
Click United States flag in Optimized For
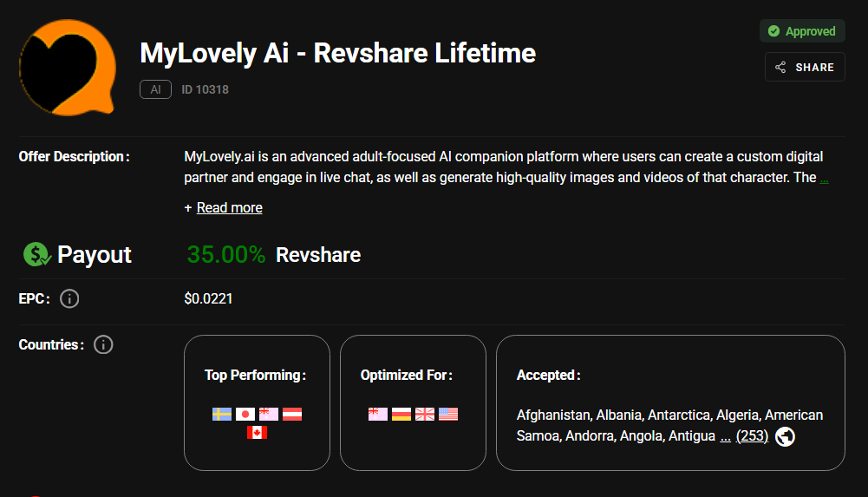point(448,414)
